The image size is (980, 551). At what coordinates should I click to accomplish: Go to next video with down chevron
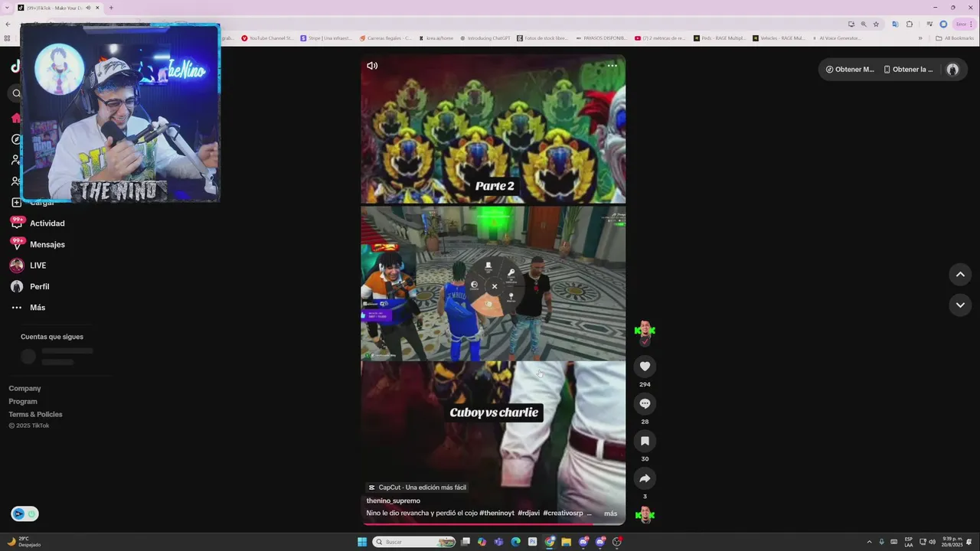(960, 305)
